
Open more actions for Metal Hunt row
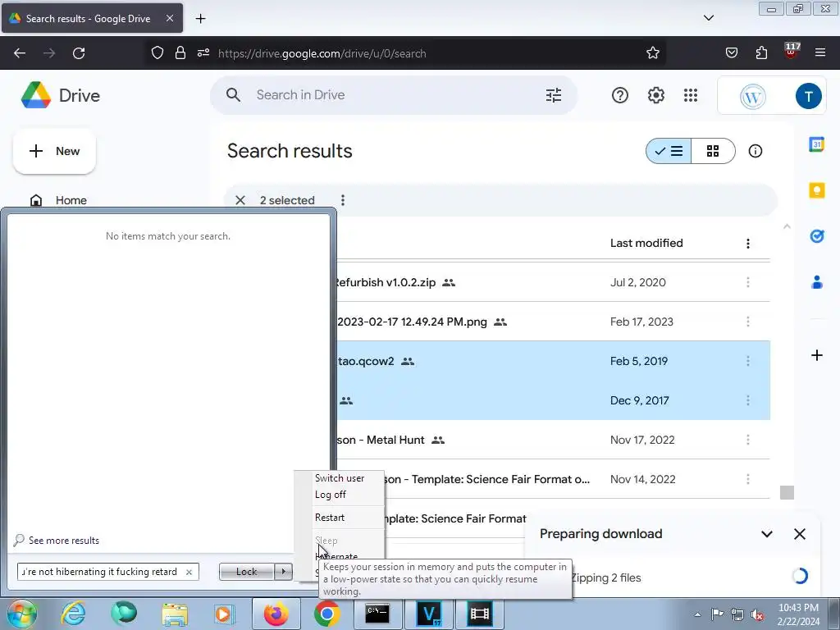pyautogui.click(x=748, y=440)
